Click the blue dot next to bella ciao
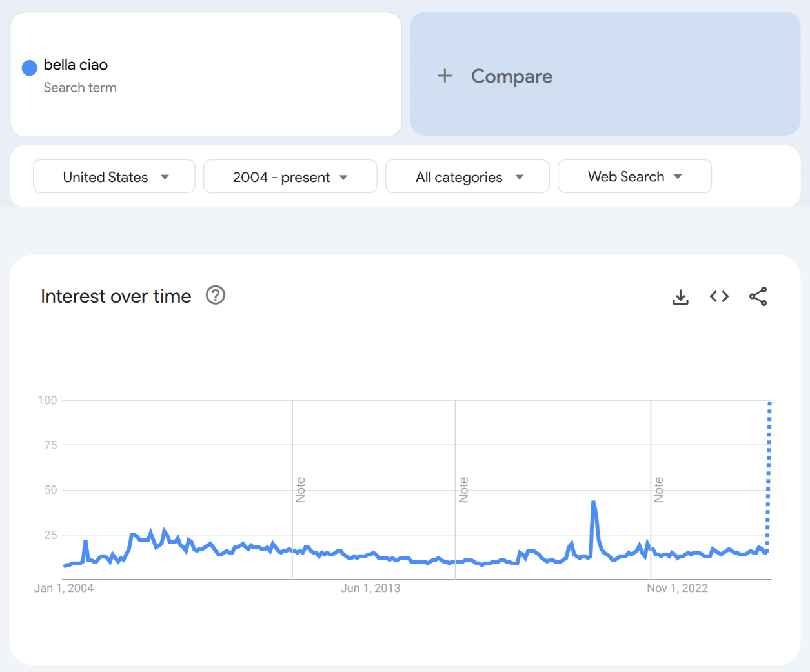The width and height of the screenshot is (810, 672). pos(30,68)
